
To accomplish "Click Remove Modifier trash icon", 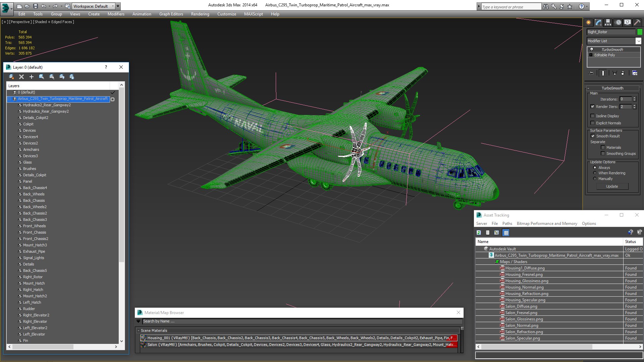I will coord(623,73).
